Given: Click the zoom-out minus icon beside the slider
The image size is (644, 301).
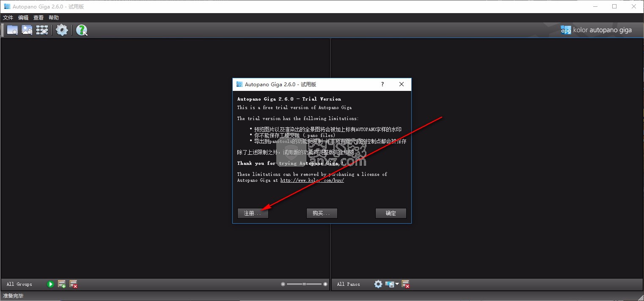Looking at the screenshot, I should [283, 284].
